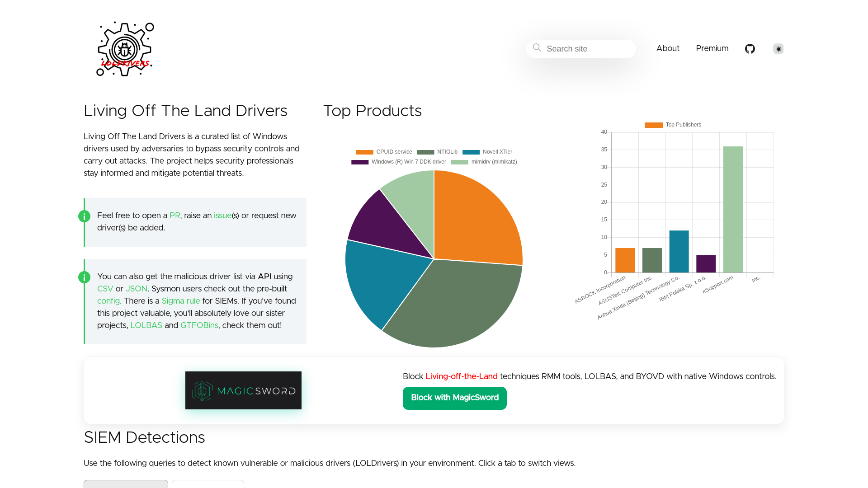The width and height of the screenshot is (868, 488).
Task: Click the LOLDrivers gear logo
Action: [125, 49]
